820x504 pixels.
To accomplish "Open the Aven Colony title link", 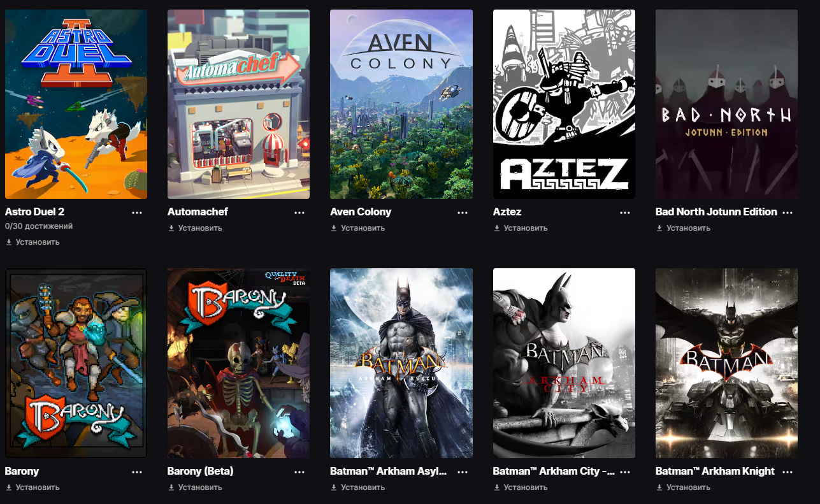I will point(361,212).
